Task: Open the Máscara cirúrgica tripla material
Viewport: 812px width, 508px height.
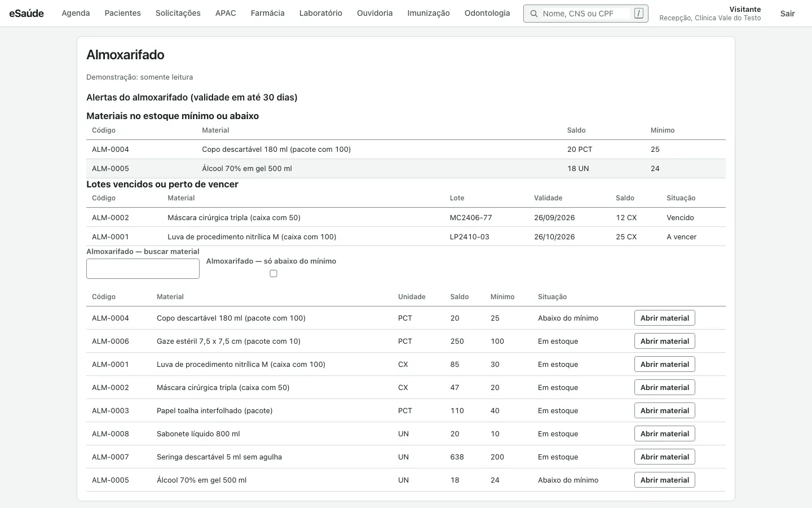Action: click(x=664, y=387)
